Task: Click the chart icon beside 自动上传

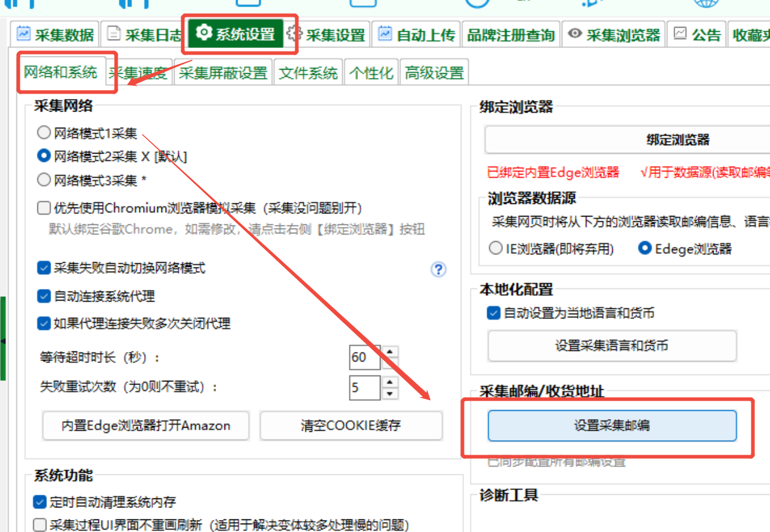Action: click(385, 34)
